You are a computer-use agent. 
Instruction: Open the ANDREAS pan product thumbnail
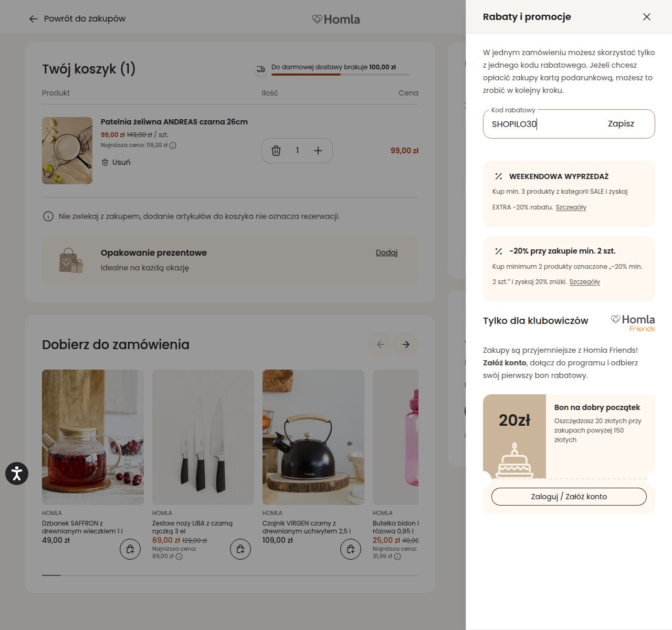(x=67, y=151)
